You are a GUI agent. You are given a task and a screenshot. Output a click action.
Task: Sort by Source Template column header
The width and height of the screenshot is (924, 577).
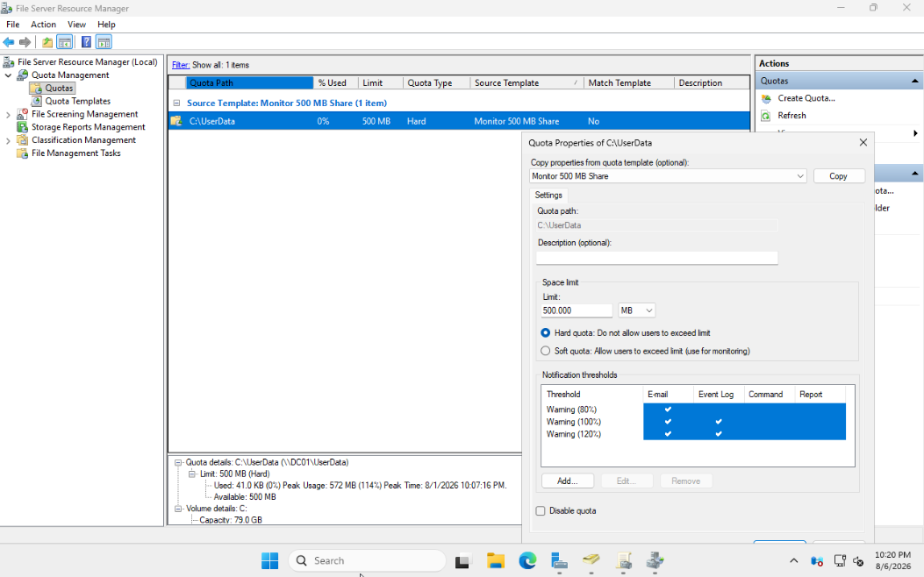click(x=526, y=83)
